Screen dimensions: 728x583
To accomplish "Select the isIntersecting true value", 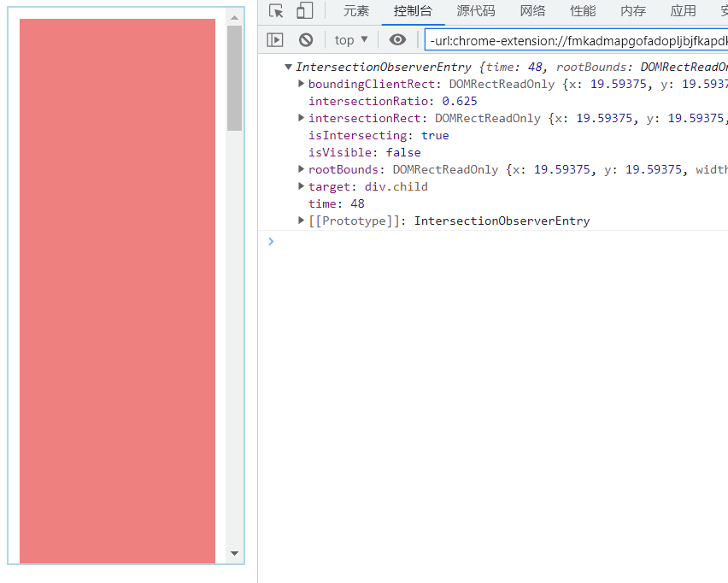I will pos(435,136).
